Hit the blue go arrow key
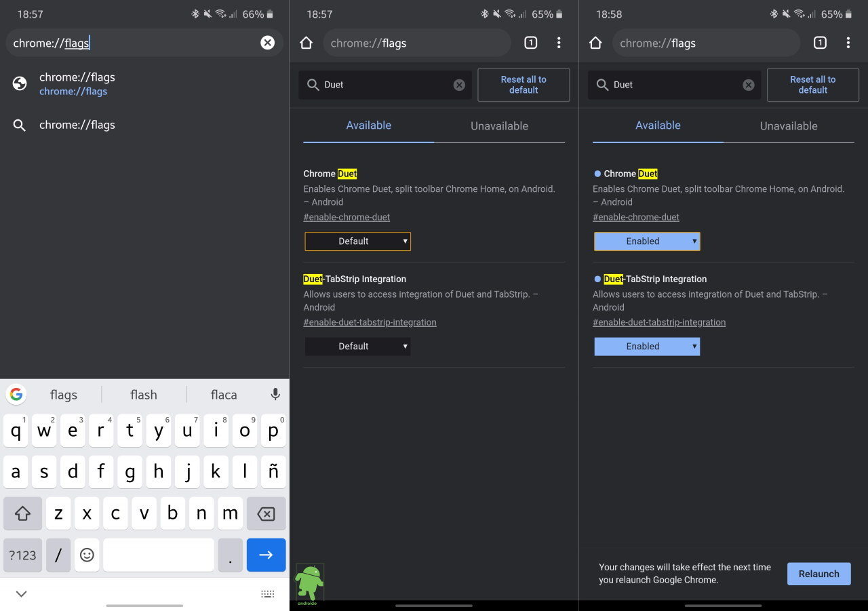This screenshot has height=611, width=868. [x=266, y=555]
